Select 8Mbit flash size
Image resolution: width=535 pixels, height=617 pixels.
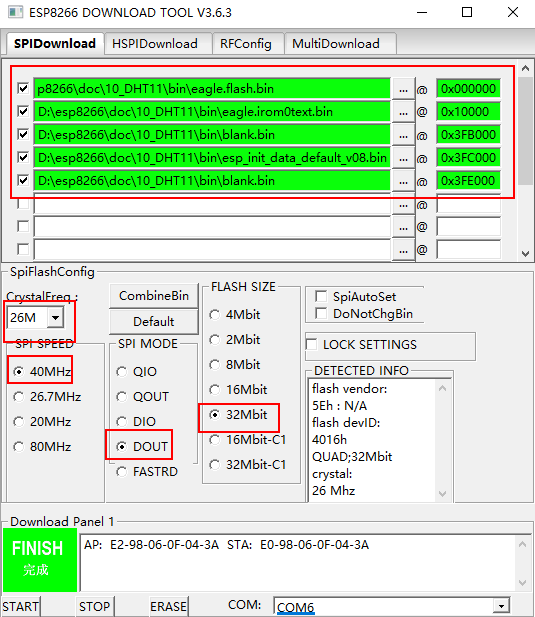click(x=235, y=364)
